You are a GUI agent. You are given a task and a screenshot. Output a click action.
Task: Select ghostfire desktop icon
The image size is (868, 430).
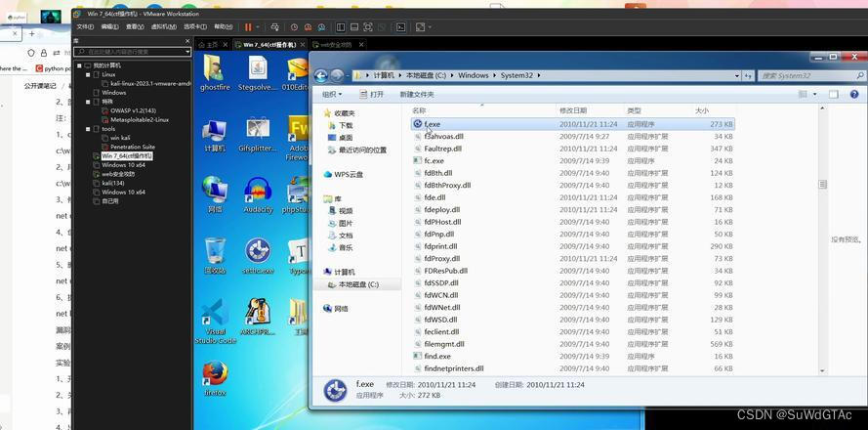[215, 72]
